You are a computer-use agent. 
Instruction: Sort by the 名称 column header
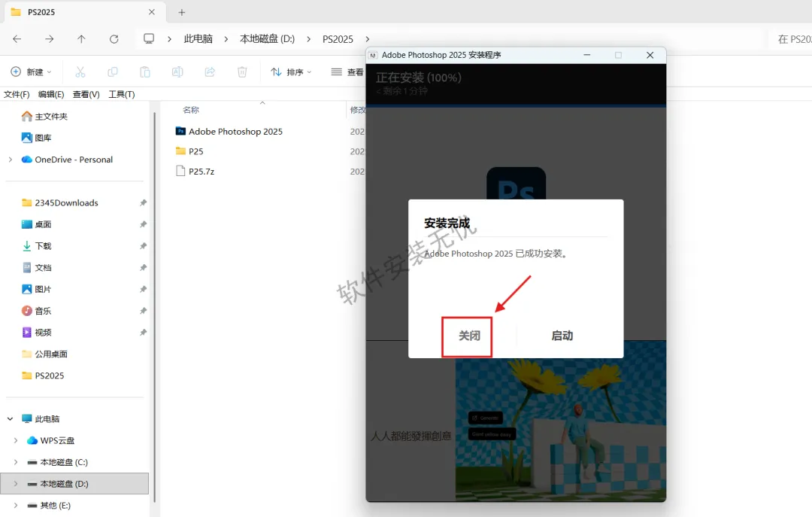tap(191, 110)
